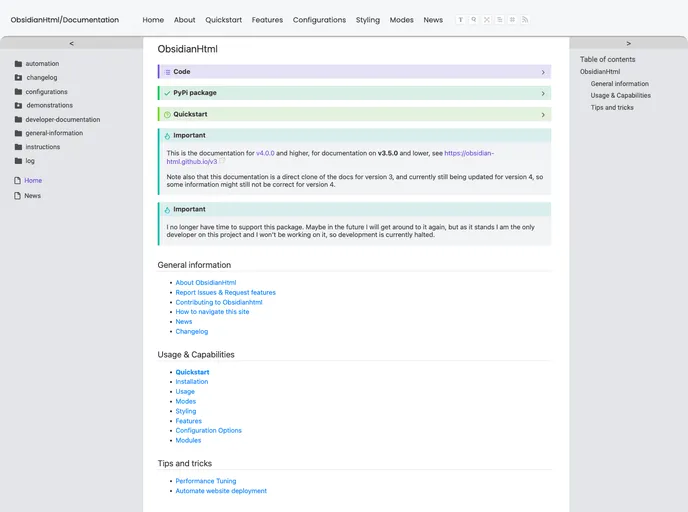Open the Features top menu item

coord(267,20)
